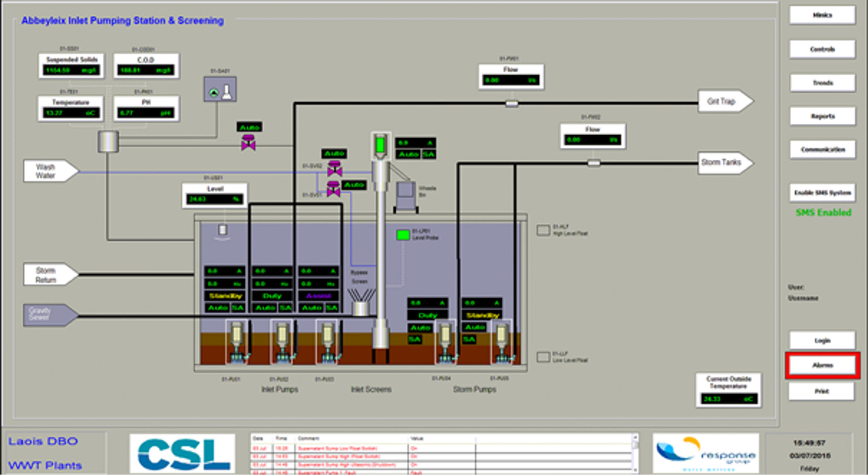Click the Wheelie Bin icon

pos(405,196)
